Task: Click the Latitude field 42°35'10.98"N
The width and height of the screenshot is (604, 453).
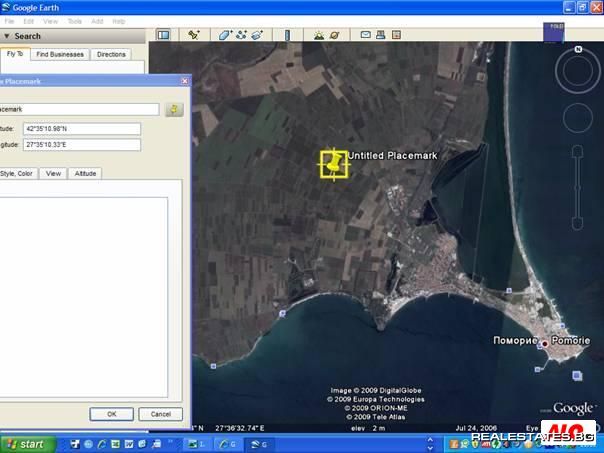Action: pos(82,129)
